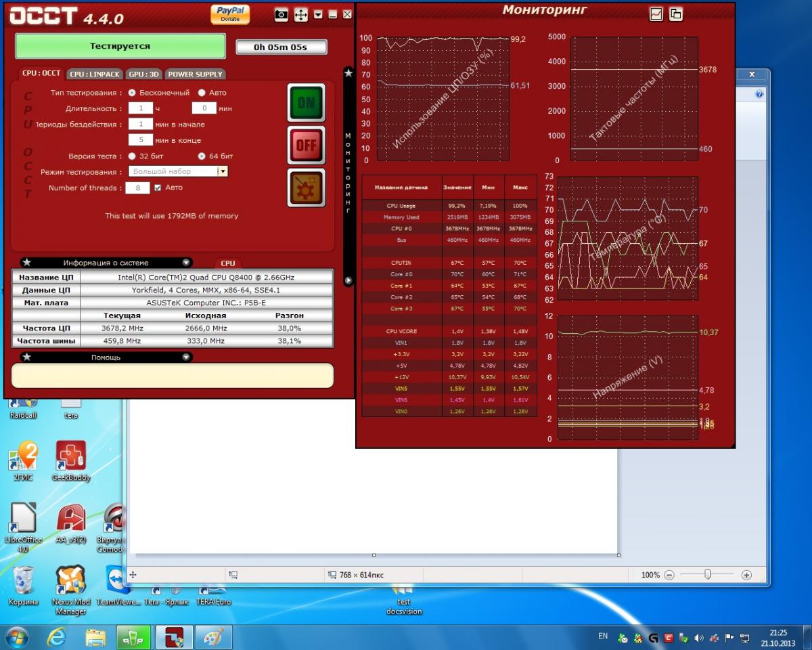
Task: Open the Raidcall desktop shortcut
Action: coord(24,408)
